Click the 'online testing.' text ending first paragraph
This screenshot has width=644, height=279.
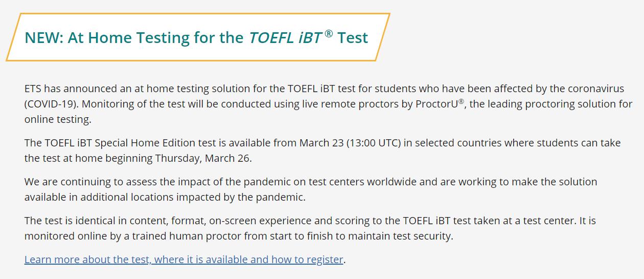58,119
